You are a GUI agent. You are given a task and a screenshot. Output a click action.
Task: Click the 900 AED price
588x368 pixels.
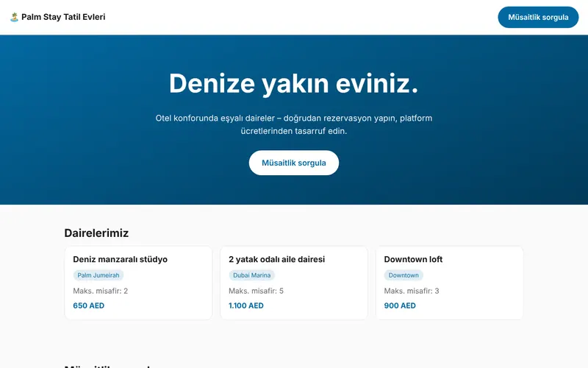(x=400, y=305)
